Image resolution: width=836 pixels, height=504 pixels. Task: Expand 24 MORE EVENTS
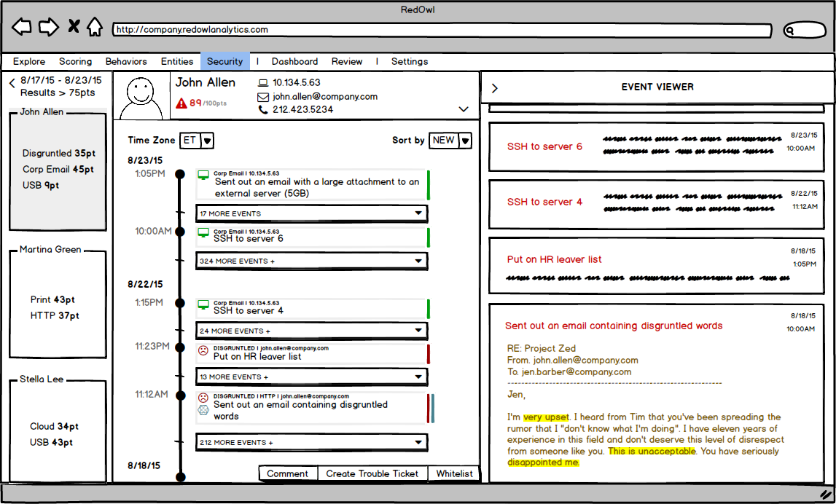click(311, 331)
